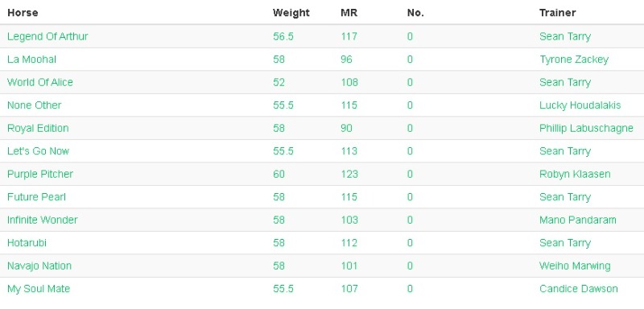Viewport: 644px width, 309px height.
Task: Open trainer Mano Pandaram link
Action: click(x=578, y=220)
